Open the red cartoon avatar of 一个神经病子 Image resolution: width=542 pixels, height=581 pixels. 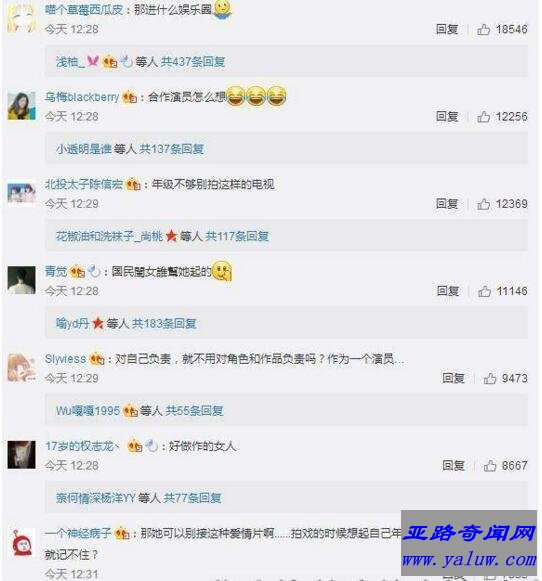(21, 542)
